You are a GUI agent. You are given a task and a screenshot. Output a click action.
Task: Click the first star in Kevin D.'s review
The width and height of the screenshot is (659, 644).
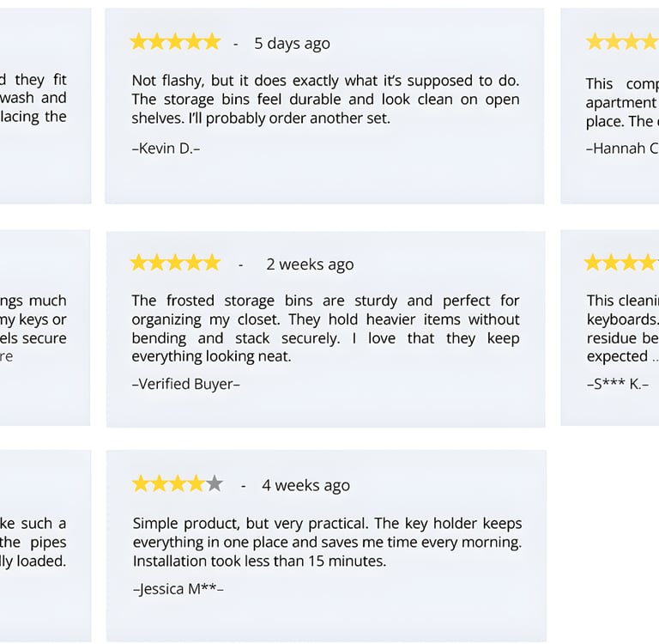pos(138,42)
